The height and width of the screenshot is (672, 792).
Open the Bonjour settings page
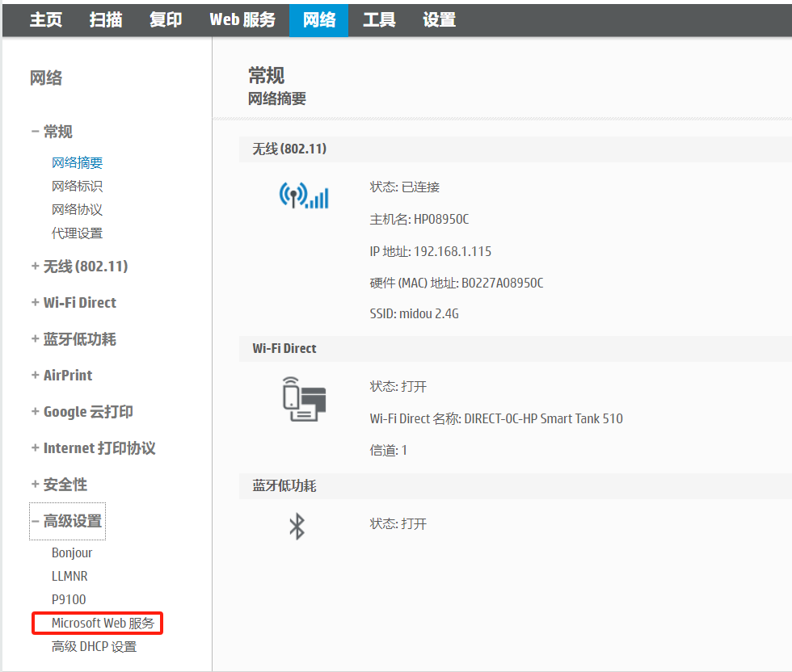tap(72, 552)
